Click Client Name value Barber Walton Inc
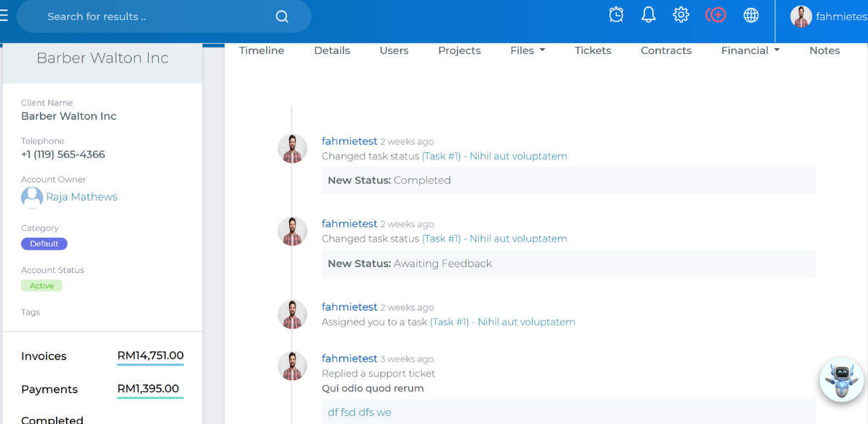The height and width of the screenshot is (424, 868). pyautogui.click(x=69, y=116)
